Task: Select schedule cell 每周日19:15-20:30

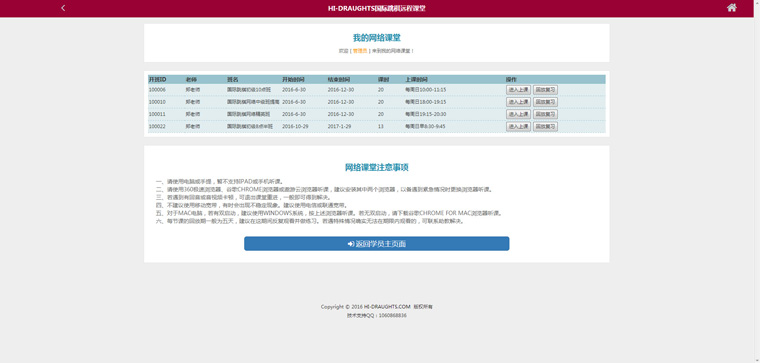Action: [x=426, y=114]
